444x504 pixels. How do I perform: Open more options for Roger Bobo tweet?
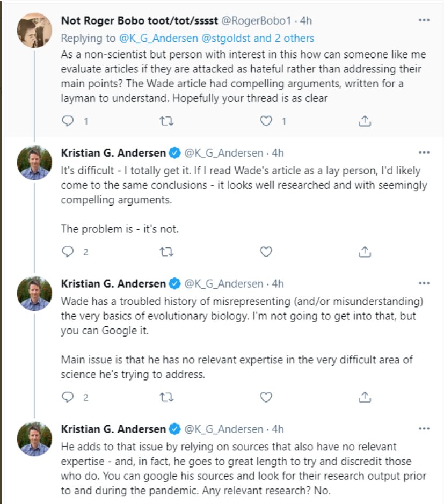424,20
